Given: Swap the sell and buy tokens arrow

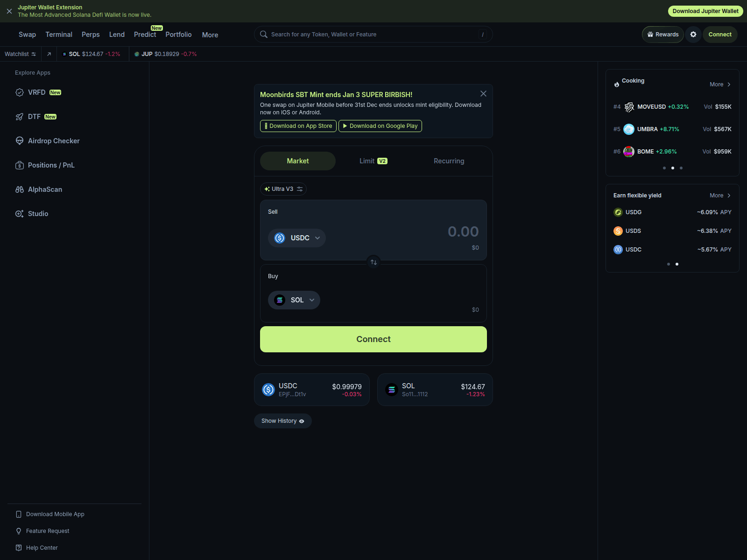Looking at the screenshot, I should pos(373,262).
